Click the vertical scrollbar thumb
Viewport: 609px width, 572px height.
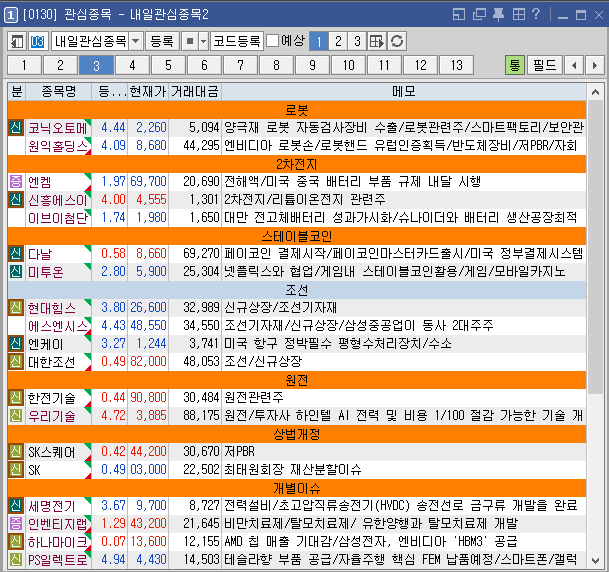pyautogui.click(x=595, y=247)
